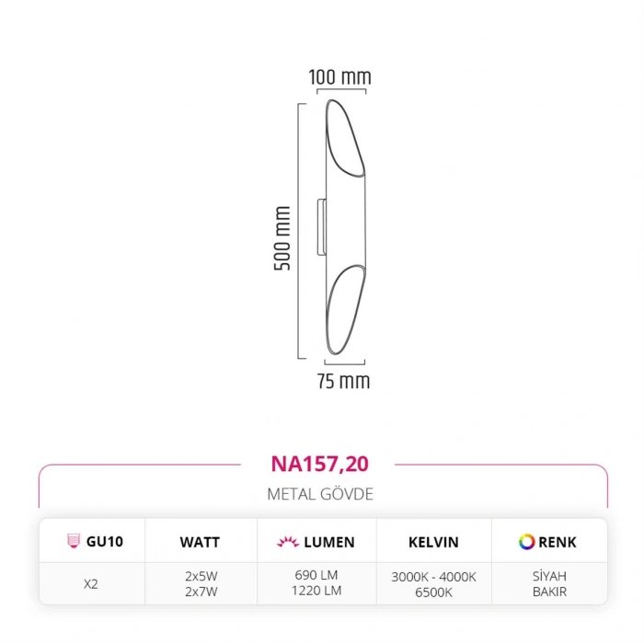644x644 pixels.
Task: Click the METAL GÖVDE label
Action: (x=320, y=494)
